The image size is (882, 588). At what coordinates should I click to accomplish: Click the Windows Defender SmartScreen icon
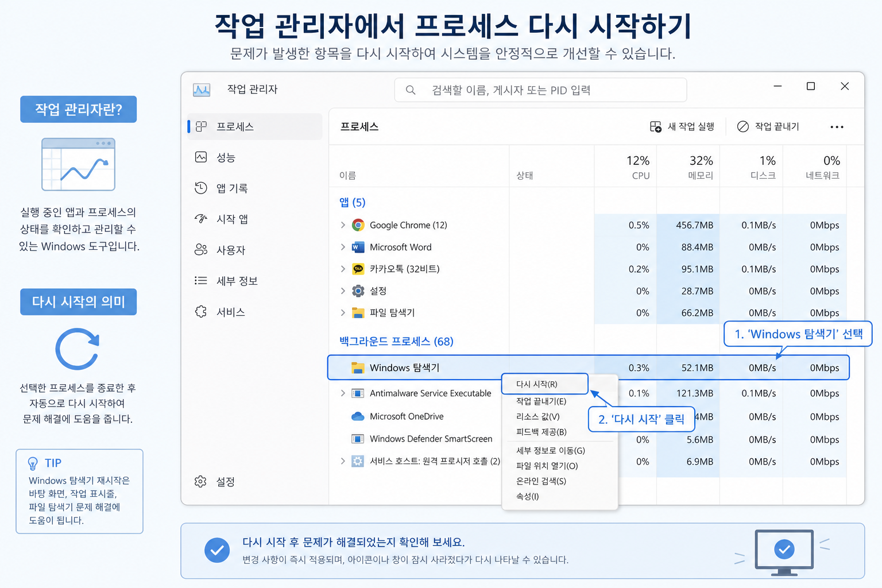[358, 439]
